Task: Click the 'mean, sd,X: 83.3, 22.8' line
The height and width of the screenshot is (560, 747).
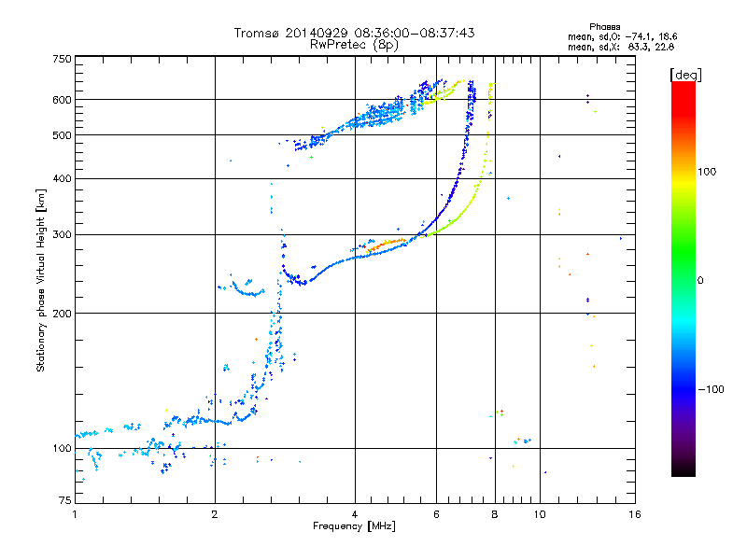Action: pyautogui.click(x=621, y=47)
